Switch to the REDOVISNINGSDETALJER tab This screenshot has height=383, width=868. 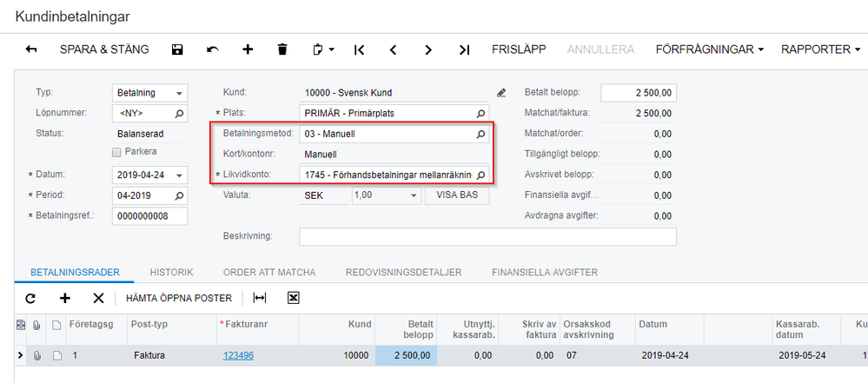point(403,273)
